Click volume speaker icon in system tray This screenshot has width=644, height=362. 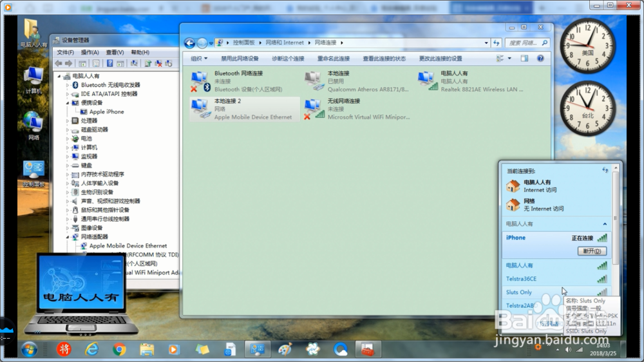[568, 350]
